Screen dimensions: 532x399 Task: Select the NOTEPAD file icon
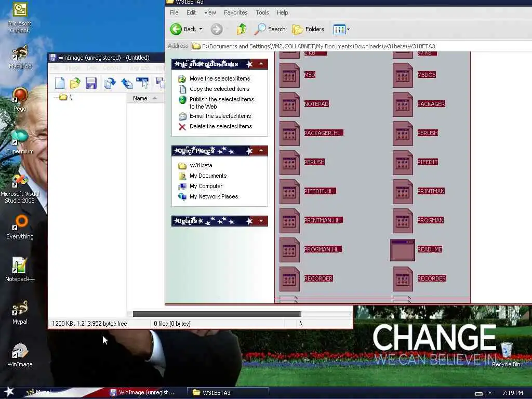click(x=289, y=104)
